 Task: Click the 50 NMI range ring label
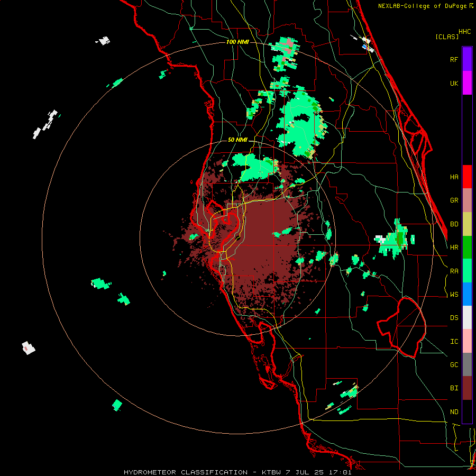pos(237,140)
